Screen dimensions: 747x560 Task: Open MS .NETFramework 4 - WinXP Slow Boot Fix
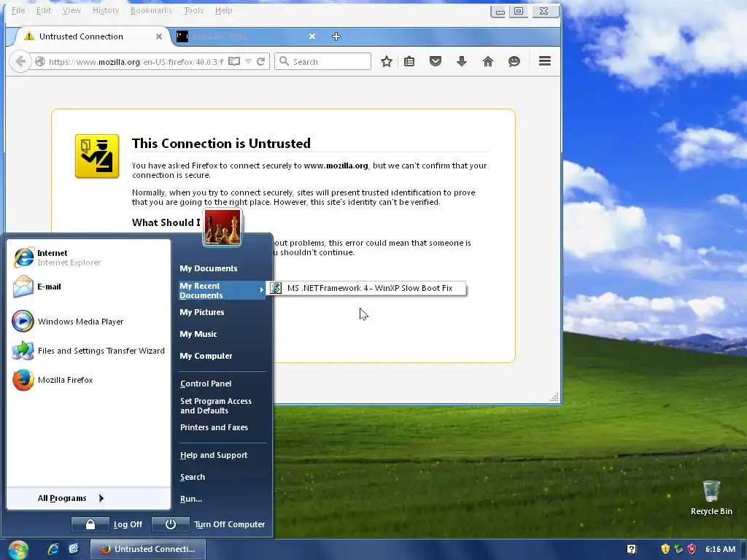pos(366,288)
